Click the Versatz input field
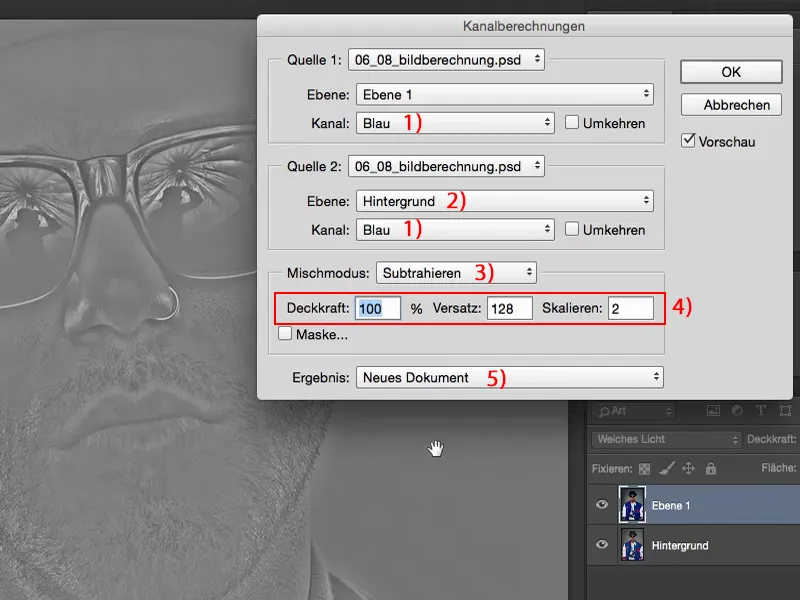The image size is (800, 600). click(510, 309)
